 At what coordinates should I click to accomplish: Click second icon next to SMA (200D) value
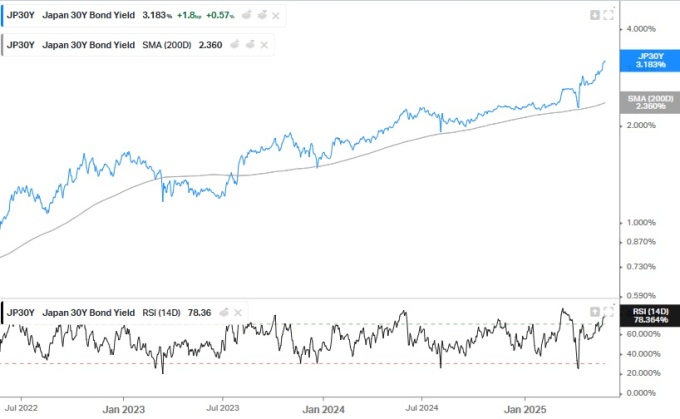251,45
